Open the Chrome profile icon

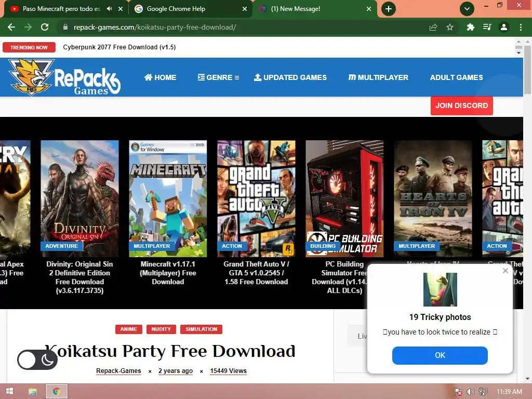click(x=504, y=27)
